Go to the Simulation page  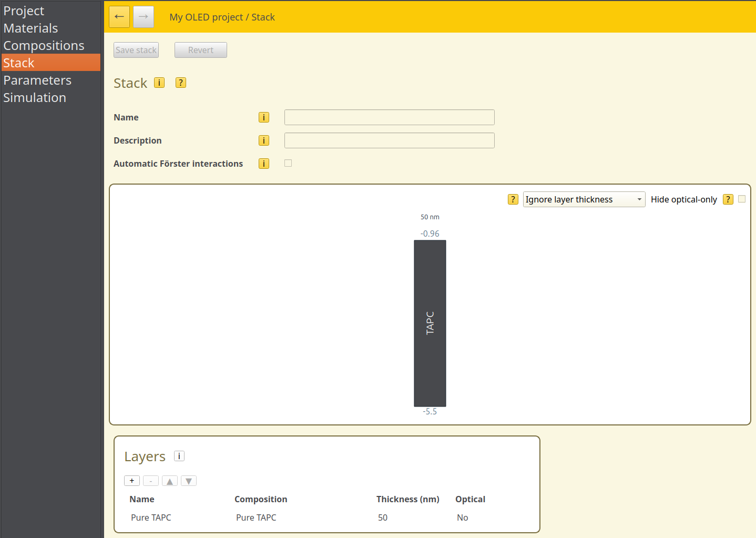pos(35,97)
